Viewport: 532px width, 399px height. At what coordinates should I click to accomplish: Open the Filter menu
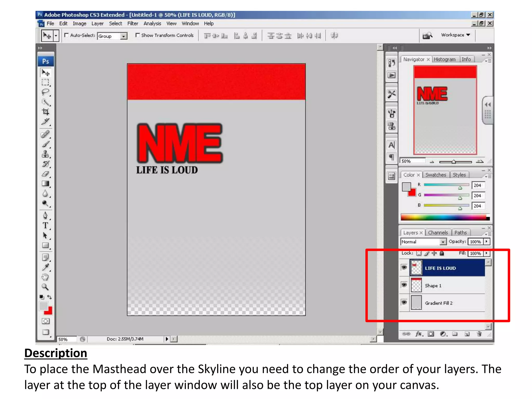pos(132,23)
